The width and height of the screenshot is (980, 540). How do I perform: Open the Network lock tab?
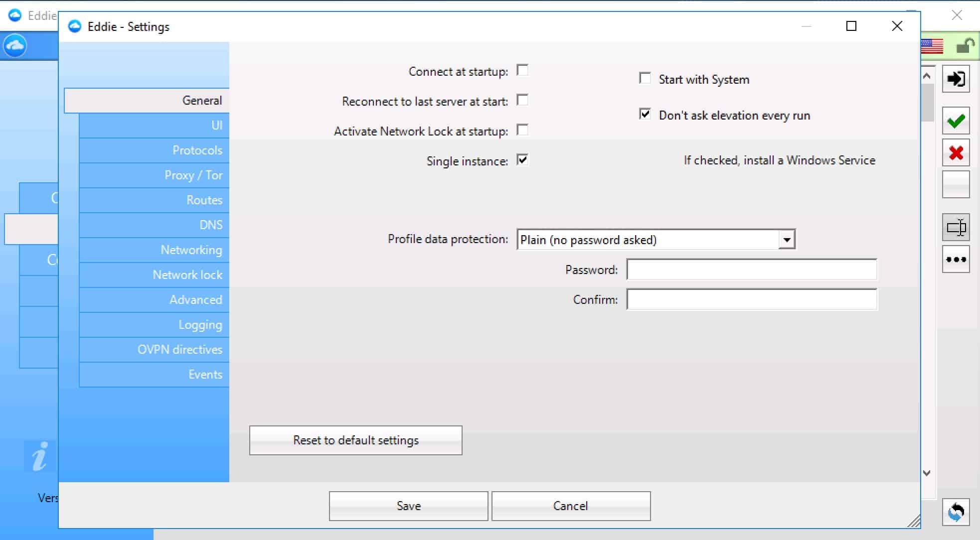[x=154, y=275]
